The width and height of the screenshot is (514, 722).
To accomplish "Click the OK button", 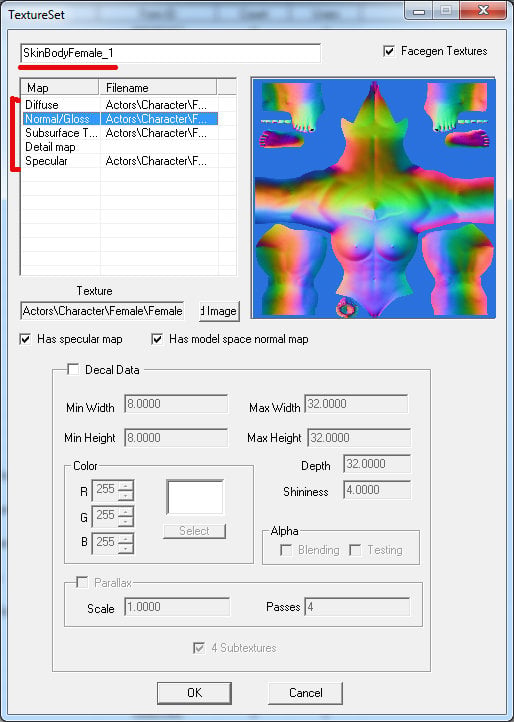I will click(x=194, y=693).
